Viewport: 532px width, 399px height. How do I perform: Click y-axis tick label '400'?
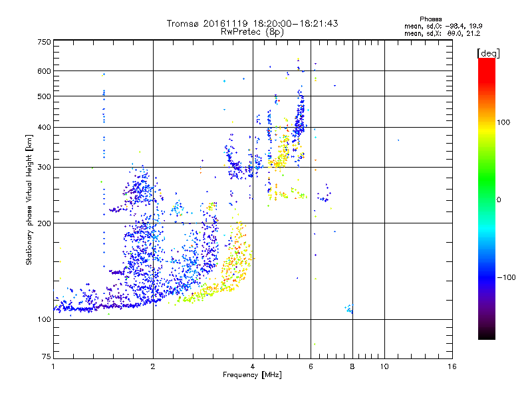coord(45,127)
